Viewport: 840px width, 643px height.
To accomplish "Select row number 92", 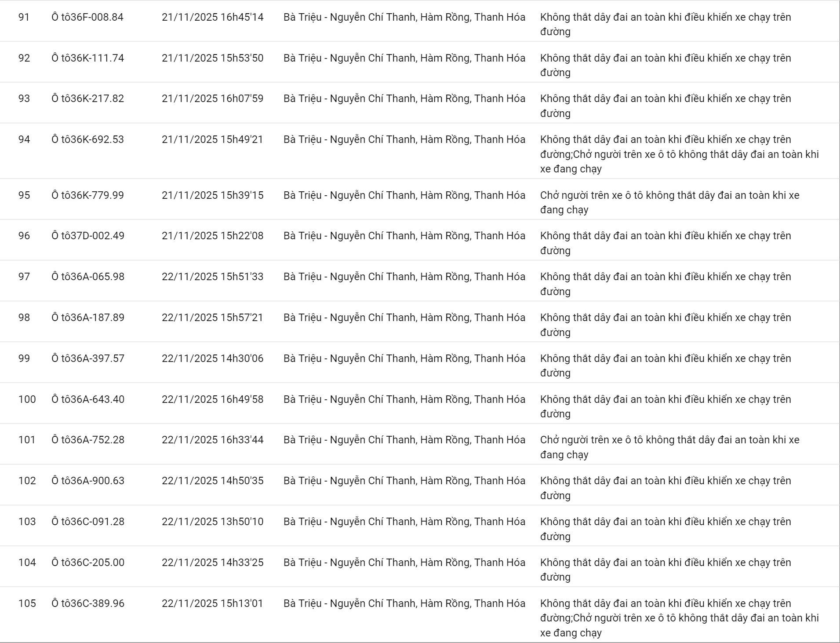I will click(x=24, y=58).
